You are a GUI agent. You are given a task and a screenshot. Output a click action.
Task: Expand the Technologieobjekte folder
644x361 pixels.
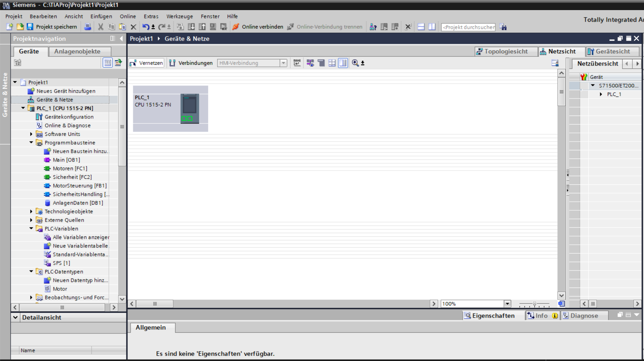click(31, 211)
